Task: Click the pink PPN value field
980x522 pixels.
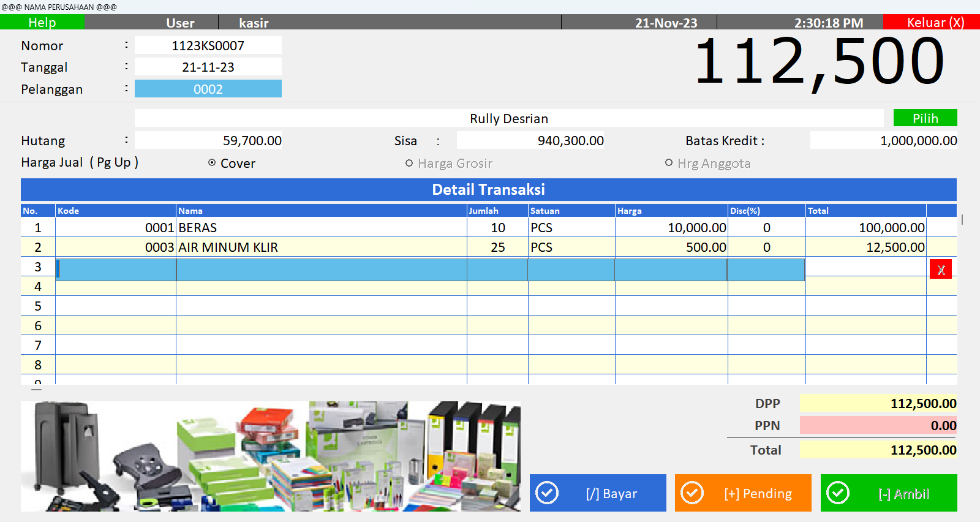Action: tap(878, 425)
